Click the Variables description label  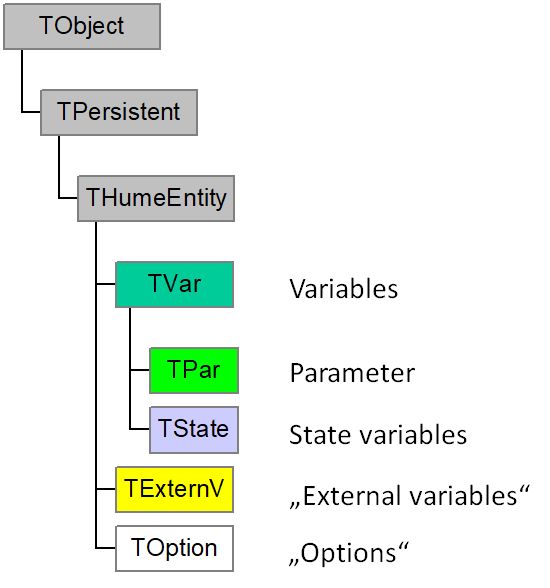(x=343, y=289)
